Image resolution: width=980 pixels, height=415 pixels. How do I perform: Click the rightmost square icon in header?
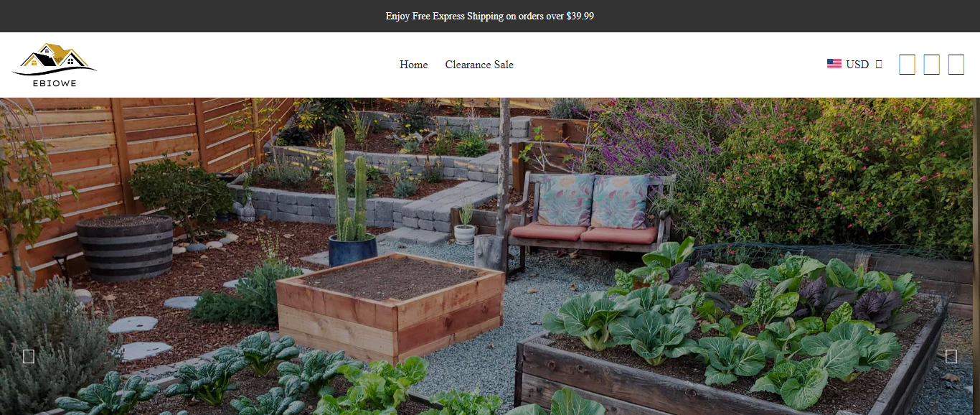click(956, 65)
